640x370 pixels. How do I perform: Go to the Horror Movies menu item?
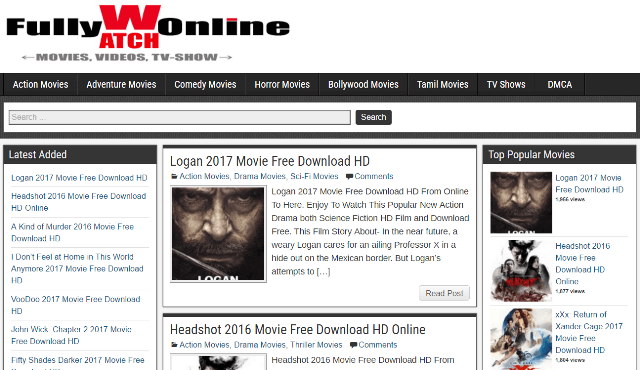282,84
